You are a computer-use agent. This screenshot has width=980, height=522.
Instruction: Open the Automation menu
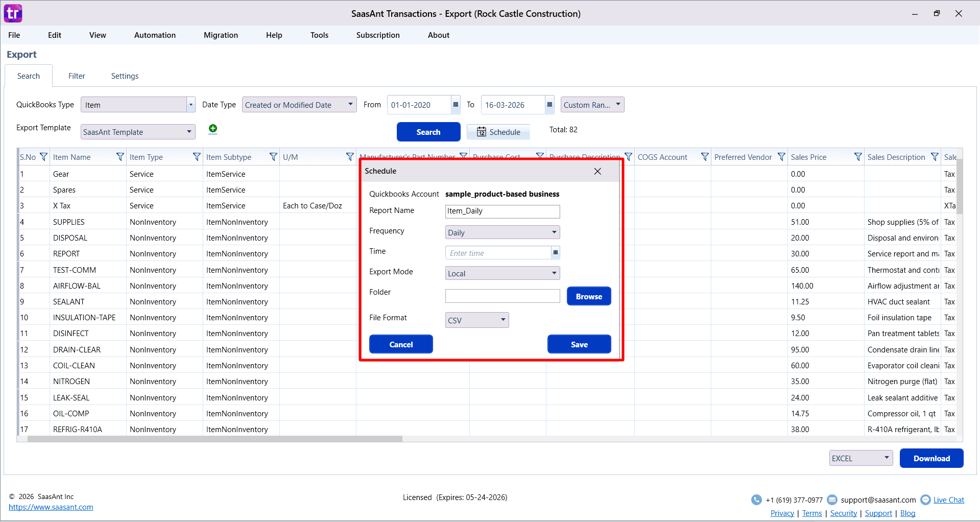pyautogui.click(x=155, y=35)
